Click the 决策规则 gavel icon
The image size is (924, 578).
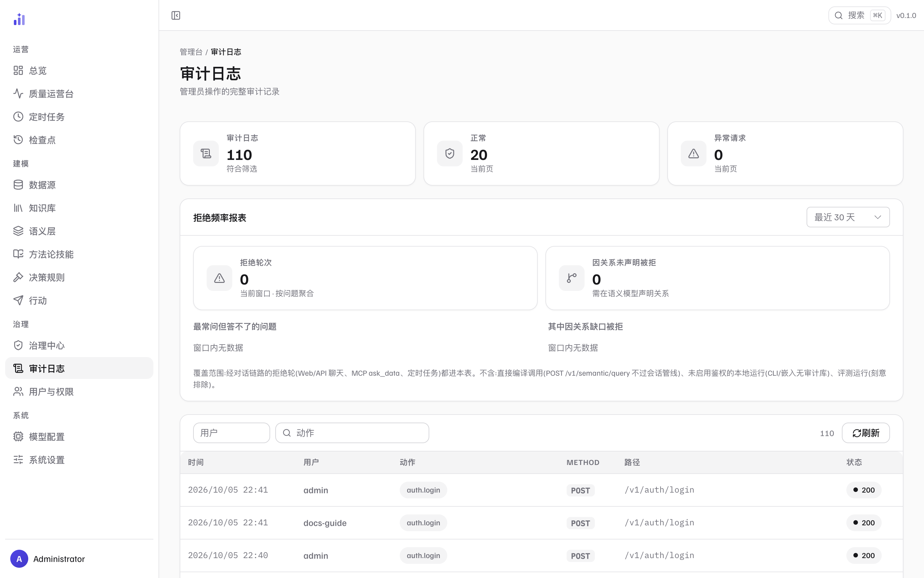coord(18,277)
